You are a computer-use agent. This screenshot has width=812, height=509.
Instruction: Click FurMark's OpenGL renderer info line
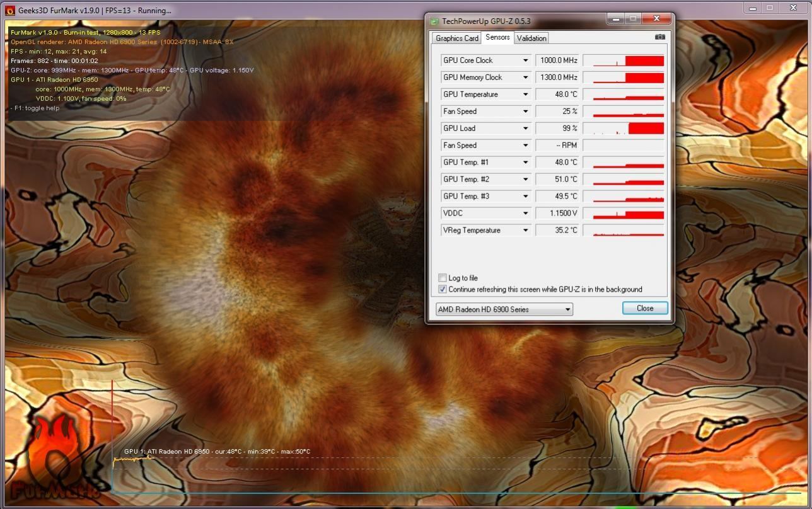pos(122,42)
